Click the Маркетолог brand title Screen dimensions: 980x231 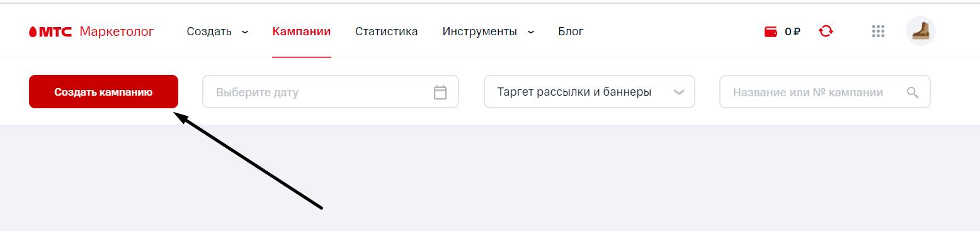[117, 31]
